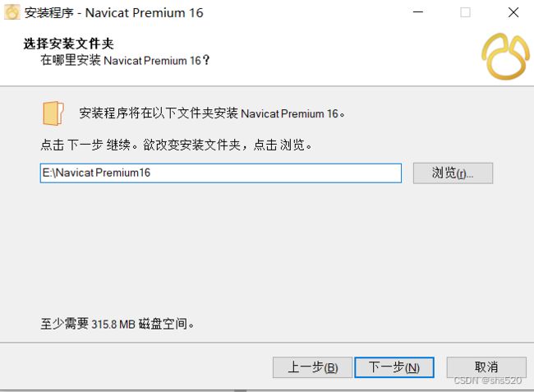
Task: Click the yellow folder icon
Action: [x=53, y=113]
